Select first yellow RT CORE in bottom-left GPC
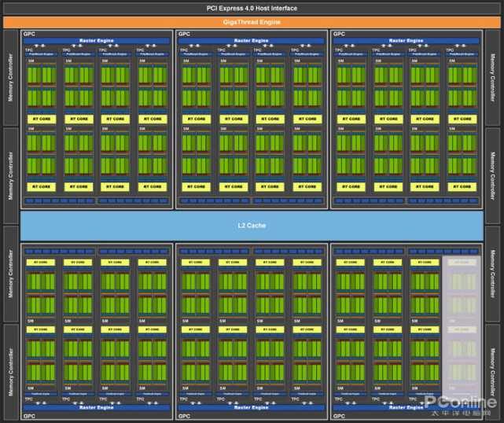This screenshot has height=423, width=504. click(40, 262)
